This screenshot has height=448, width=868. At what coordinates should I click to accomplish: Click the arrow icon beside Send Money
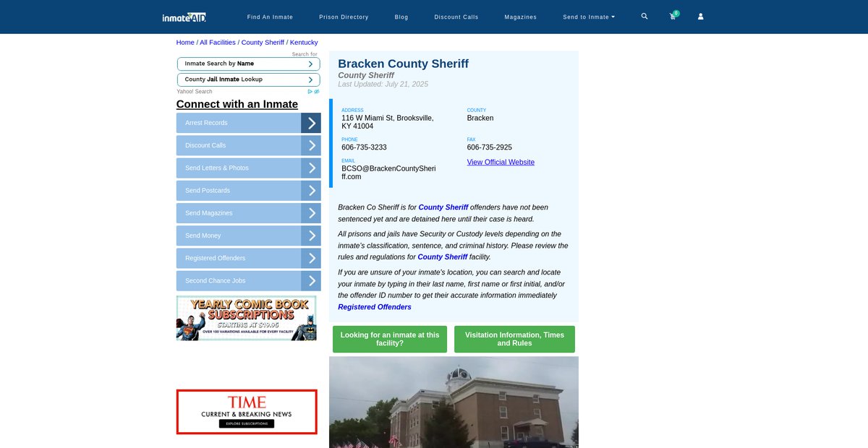[311, 236]
